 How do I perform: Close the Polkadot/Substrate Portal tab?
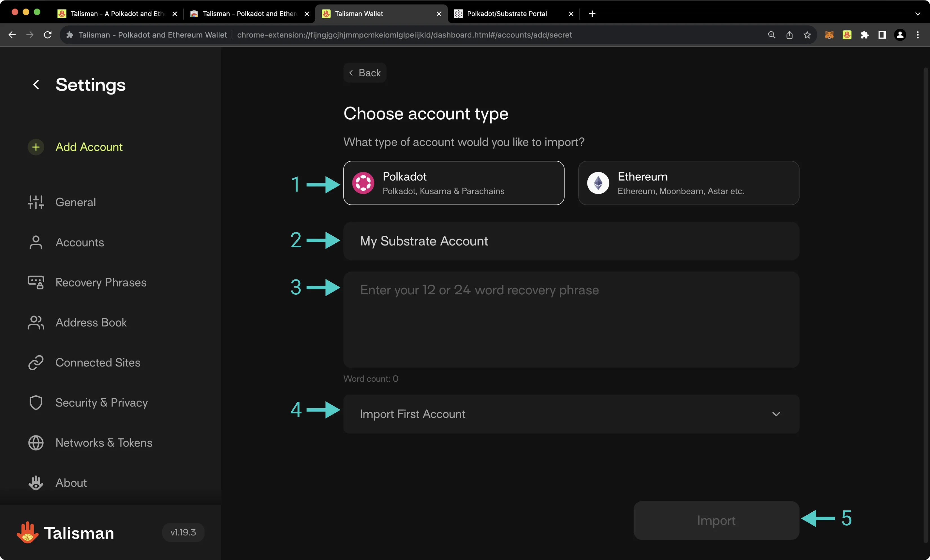click(x=571, y=14)
